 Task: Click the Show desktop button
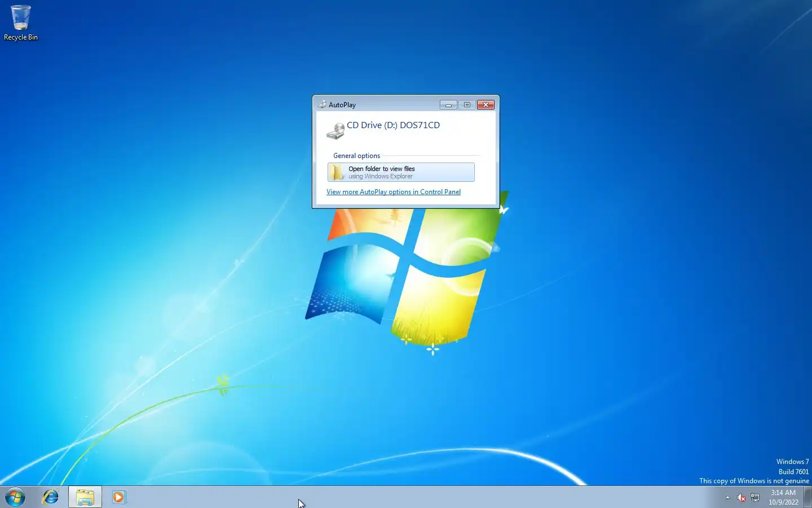pos(808,497)
